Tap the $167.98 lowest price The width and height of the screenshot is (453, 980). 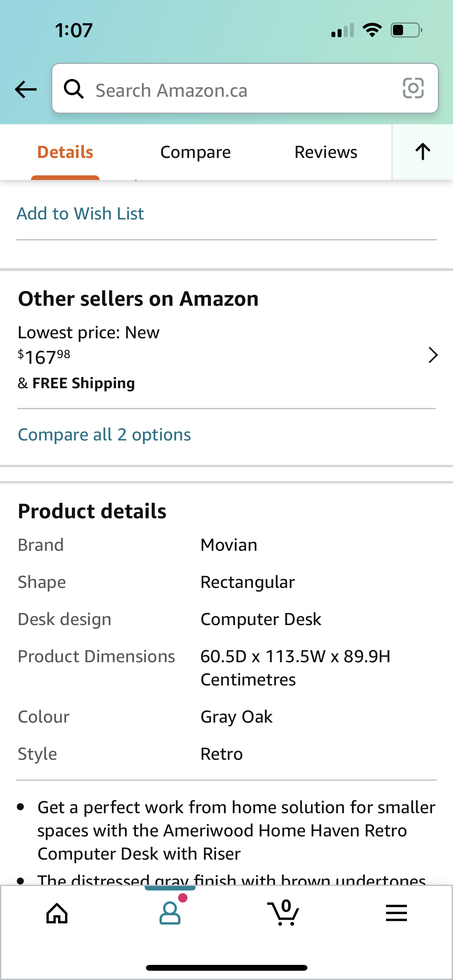[44, 356]
